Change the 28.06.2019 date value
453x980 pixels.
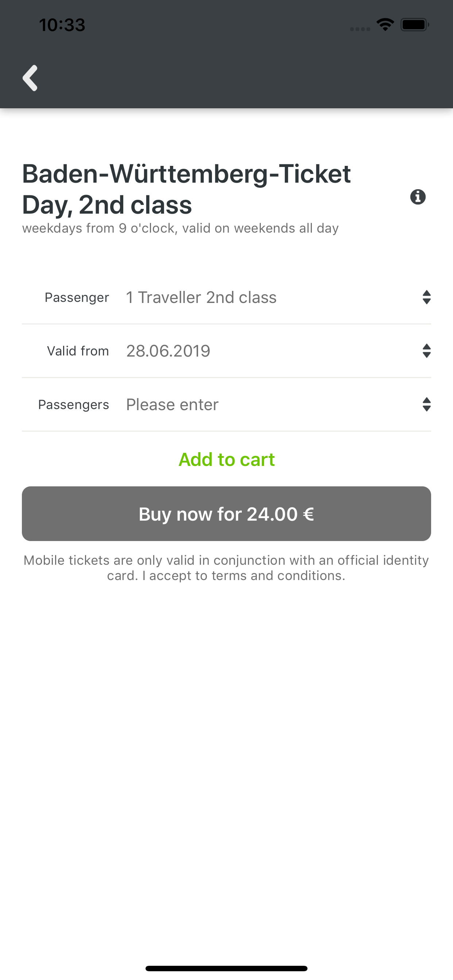(168, 351)
